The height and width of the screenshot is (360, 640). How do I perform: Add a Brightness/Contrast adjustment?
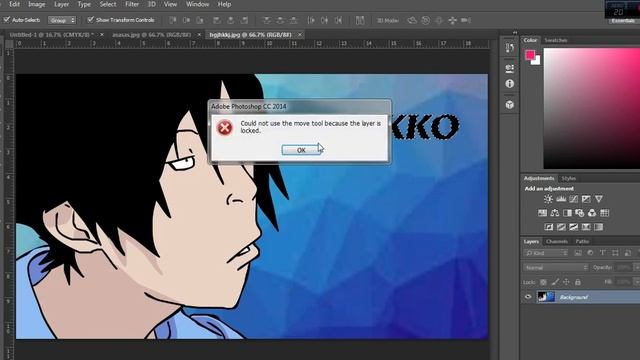[x=548, y=199]
